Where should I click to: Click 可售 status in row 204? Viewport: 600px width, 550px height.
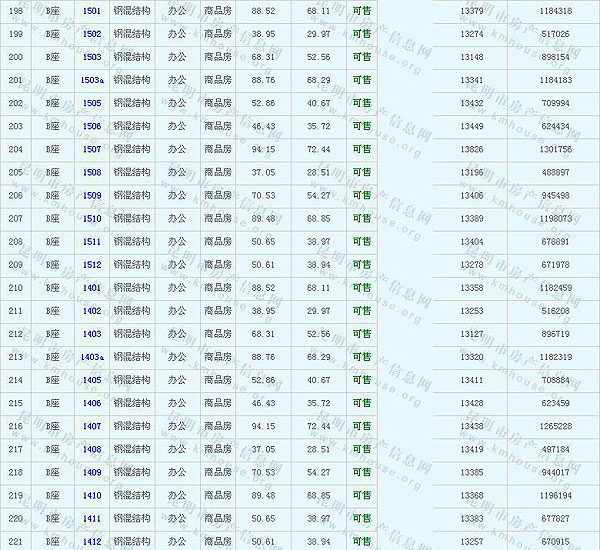point(361,149)
